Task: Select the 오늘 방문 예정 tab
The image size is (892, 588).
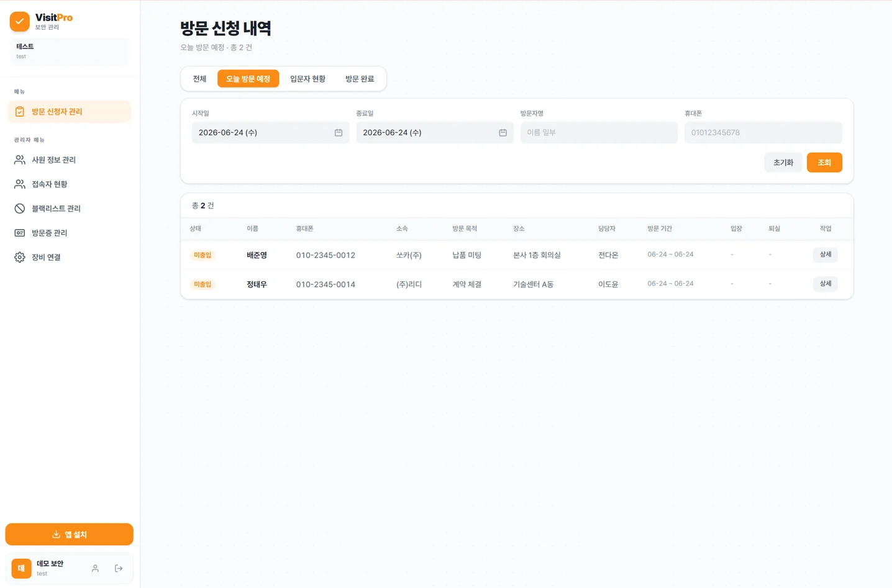Action: 248,79
